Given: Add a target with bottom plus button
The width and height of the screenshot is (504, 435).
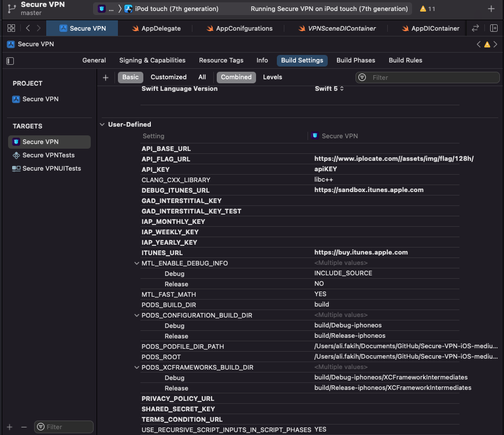Looking at the screenshot, I should point(10,427).
